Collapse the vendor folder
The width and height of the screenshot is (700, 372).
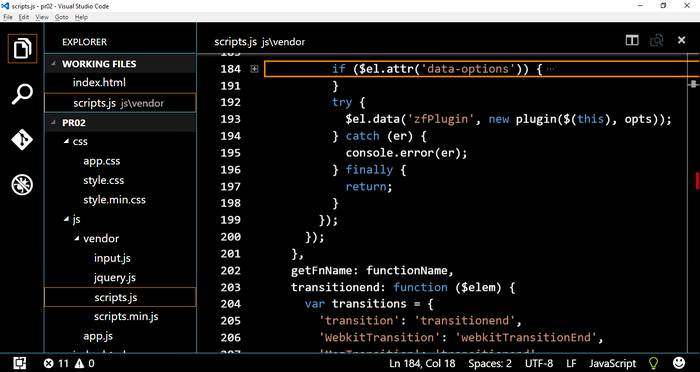coord(77,238)
